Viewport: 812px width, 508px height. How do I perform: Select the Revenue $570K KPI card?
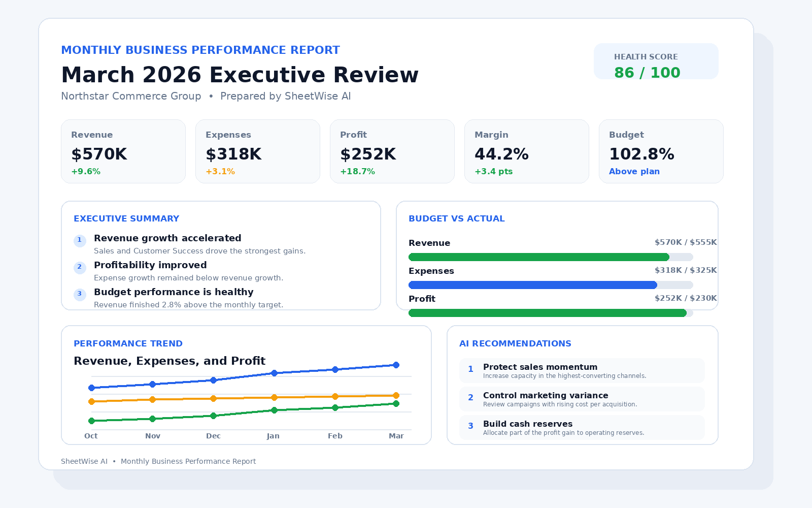click(123, 151)
